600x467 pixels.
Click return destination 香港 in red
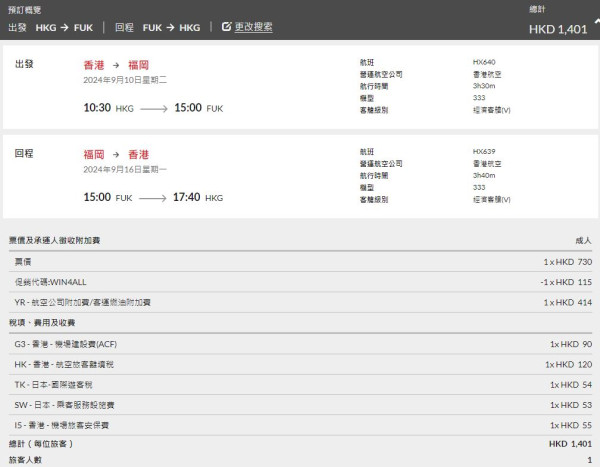click(x=138, y=155)
